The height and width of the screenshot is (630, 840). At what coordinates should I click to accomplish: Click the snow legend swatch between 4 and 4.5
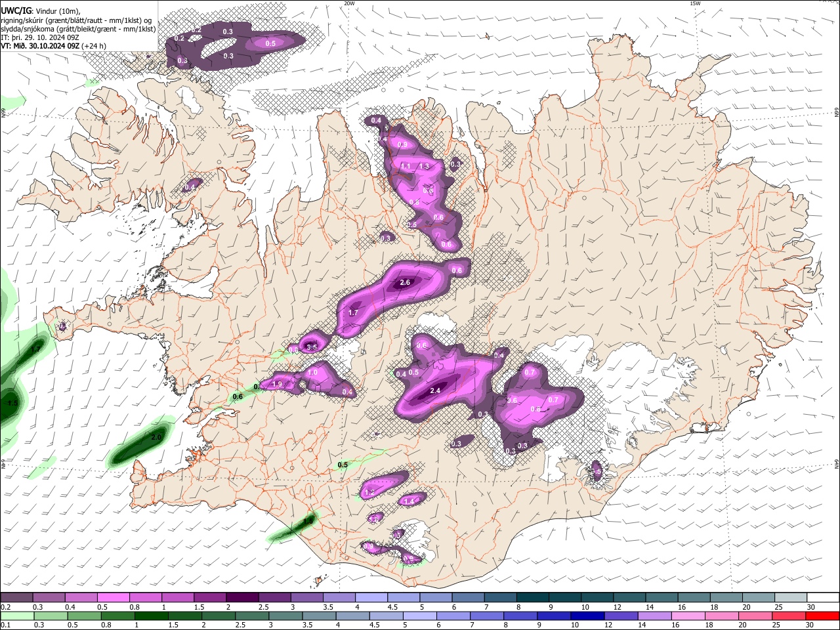coord(371,598)
